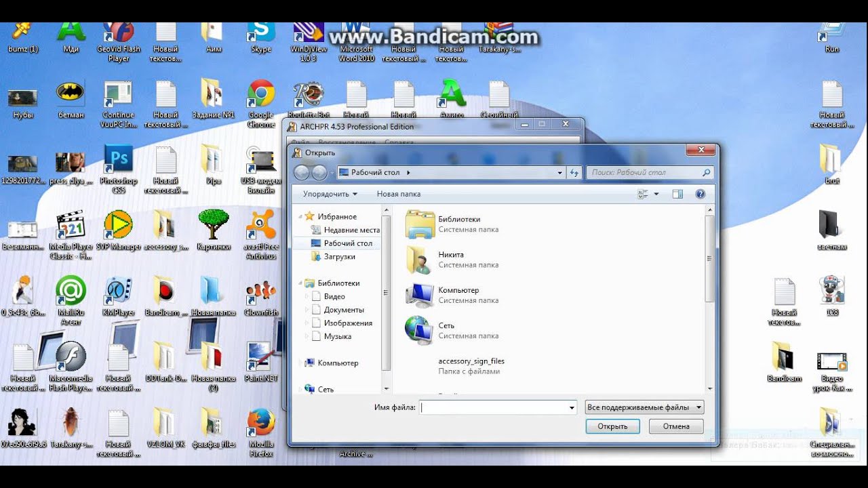The image size is (868, 488).
Task: Select Недавние места in navigation pane
Action: point(345,230)
